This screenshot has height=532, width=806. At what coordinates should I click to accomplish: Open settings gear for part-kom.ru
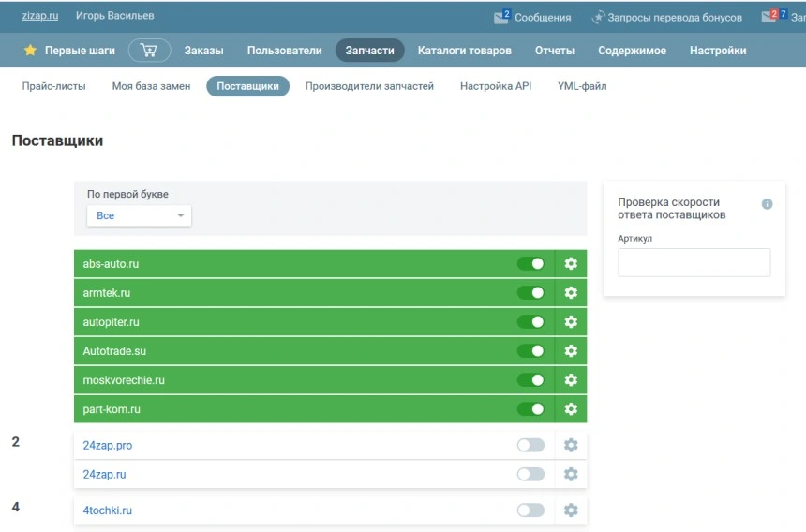tap(571, 409)
